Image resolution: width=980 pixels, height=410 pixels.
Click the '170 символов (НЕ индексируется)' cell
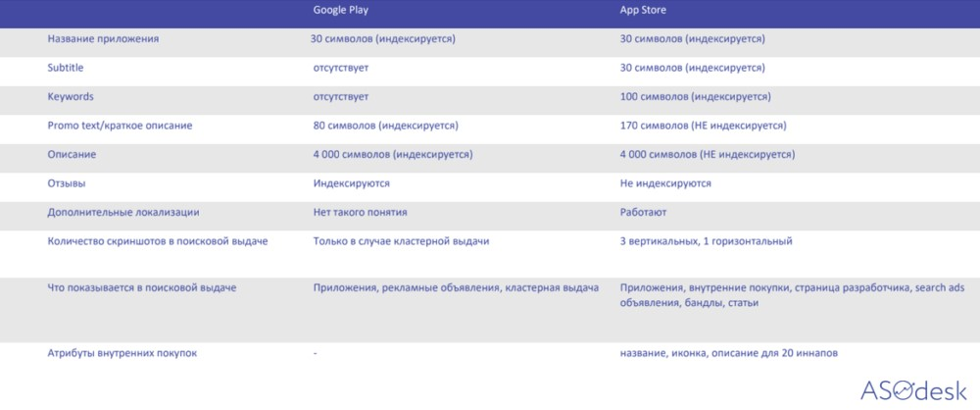(703, 127)
